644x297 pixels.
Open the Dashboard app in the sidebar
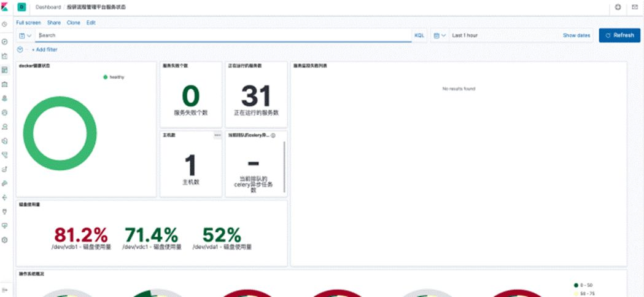click(x=4, y=70)
